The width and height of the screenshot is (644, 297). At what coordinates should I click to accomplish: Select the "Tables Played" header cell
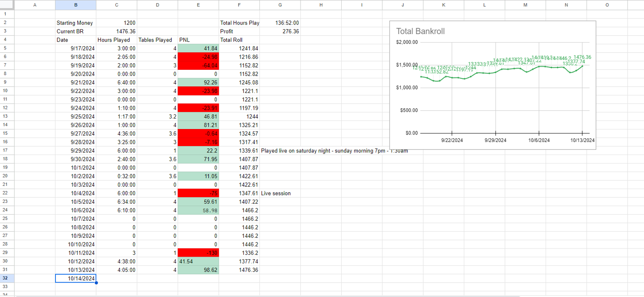pyautogui.click(x=157, y=40)
